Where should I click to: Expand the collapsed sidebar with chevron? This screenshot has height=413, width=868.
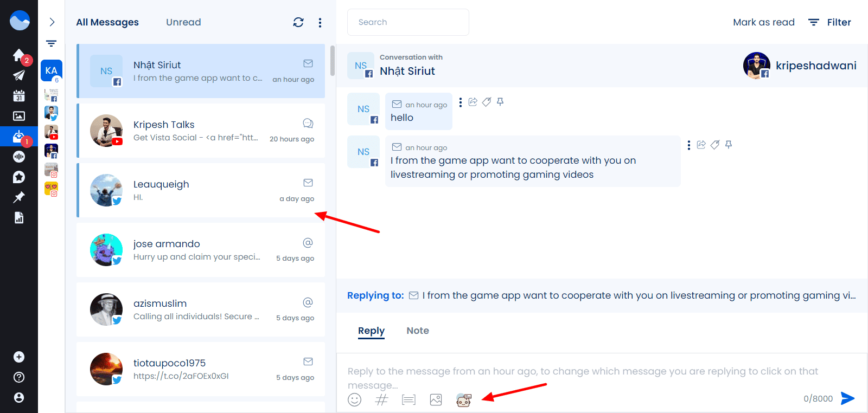[52, 22]
